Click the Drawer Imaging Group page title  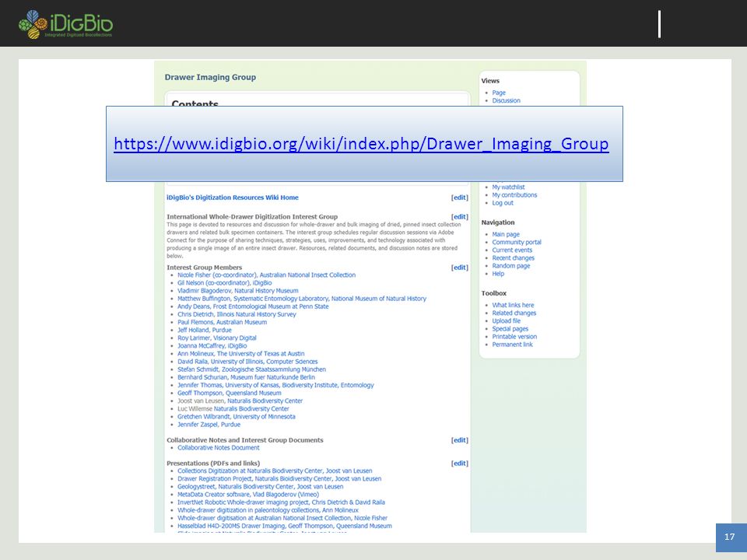pos(210,77)
